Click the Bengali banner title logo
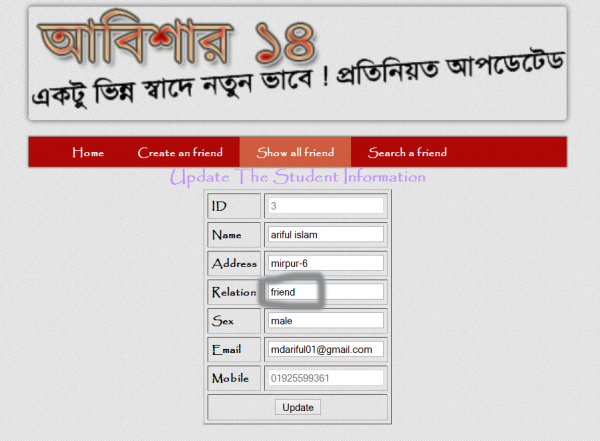Image resolution: width=600 pixels, height=441 pixels. point(177,41)
